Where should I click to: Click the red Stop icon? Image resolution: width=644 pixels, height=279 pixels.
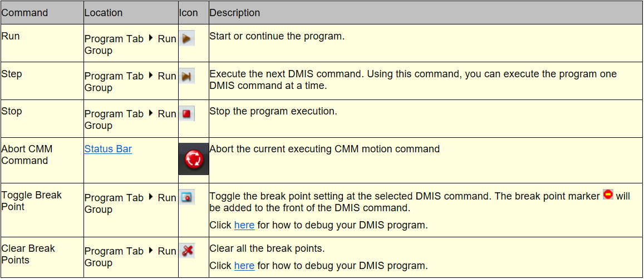click(x=187, y=113)
